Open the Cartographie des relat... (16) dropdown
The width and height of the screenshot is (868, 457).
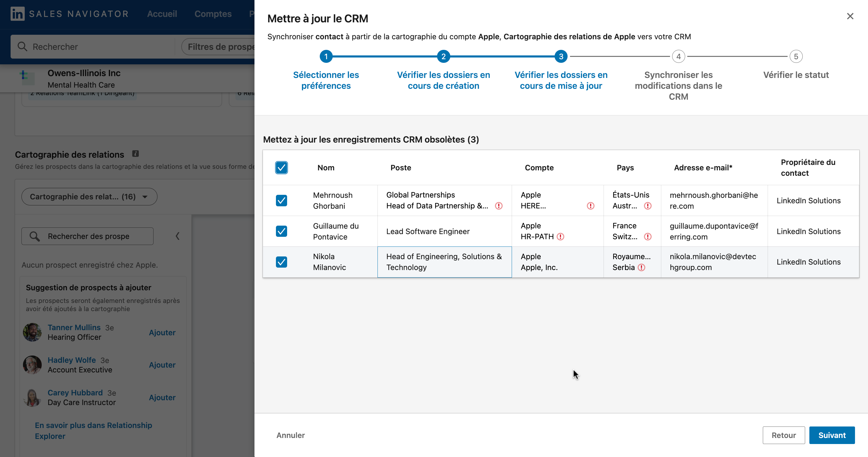tap(89, 197)
